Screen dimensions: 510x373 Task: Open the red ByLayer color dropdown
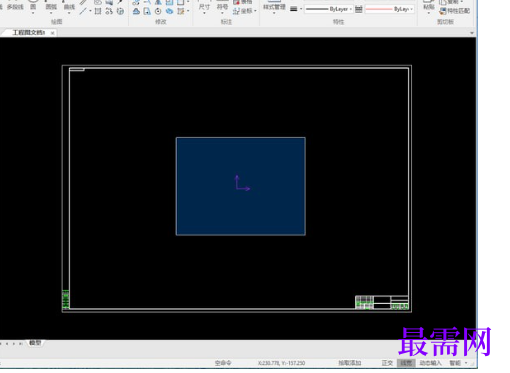[389, 9]
